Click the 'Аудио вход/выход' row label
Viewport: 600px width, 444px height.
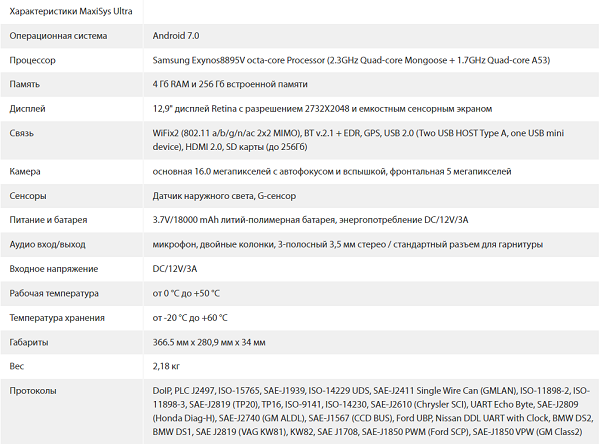tap(48, 244)
